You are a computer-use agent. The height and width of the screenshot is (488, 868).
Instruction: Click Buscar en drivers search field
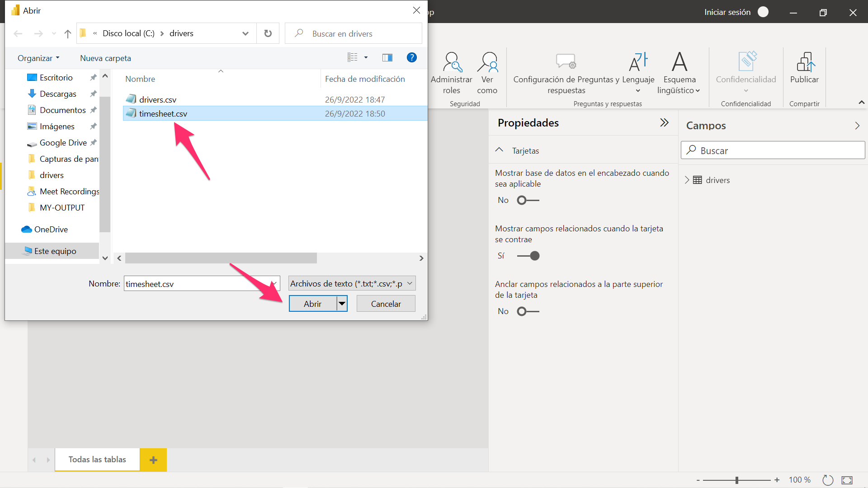coord(354,33)
